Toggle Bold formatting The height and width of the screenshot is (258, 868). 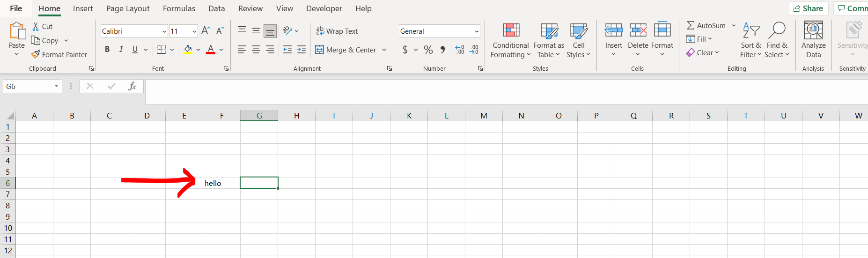click(x=107, y=50)
